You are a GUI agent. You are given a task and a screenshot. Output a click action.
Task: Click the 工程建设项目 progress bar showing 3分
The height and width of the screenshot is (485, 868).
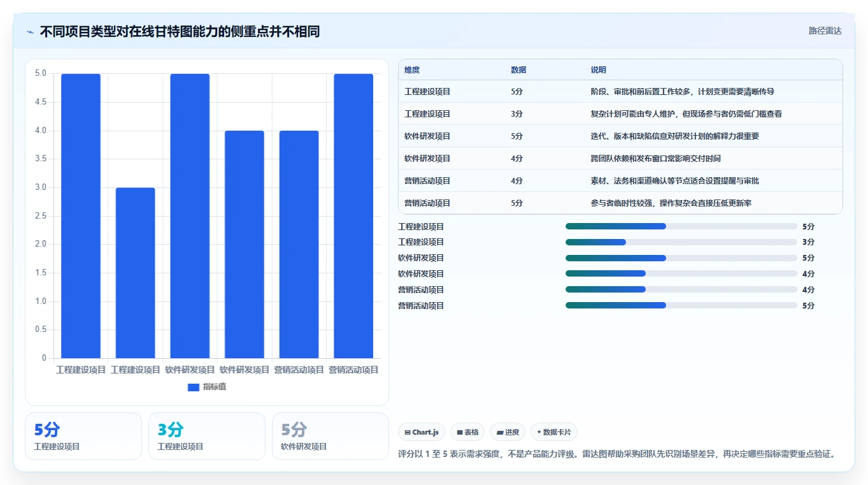[681, 242]
